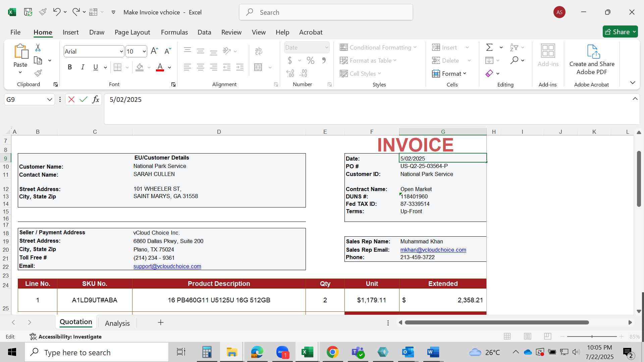Click the AS account avatar
This screenshot has width=644, height=362.
pyautogui.click(x=559, y=12)
